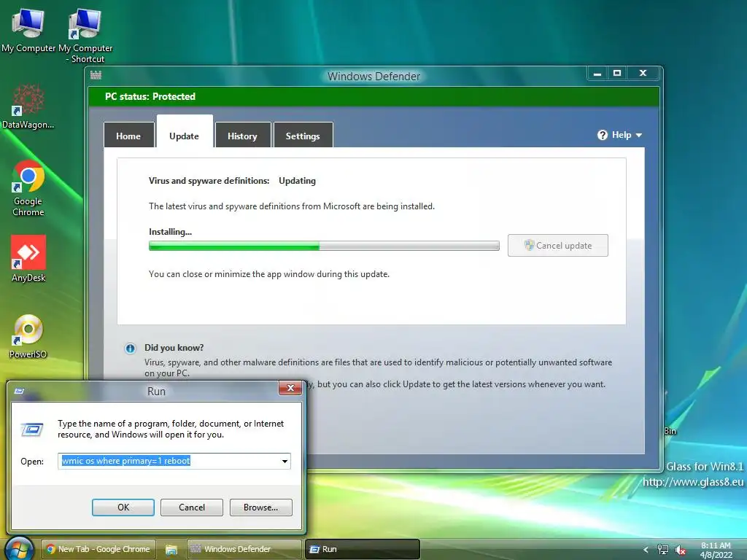Switch to New Tab - Google Chrome taskbar item

98,549
